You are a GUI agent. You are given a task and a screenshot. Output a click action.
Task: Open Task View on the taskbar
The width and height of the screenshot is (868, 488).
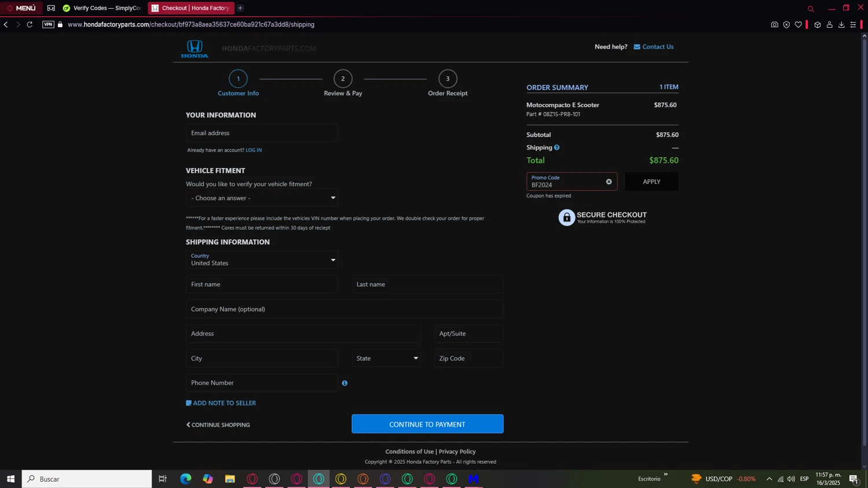tap(163, 479)
